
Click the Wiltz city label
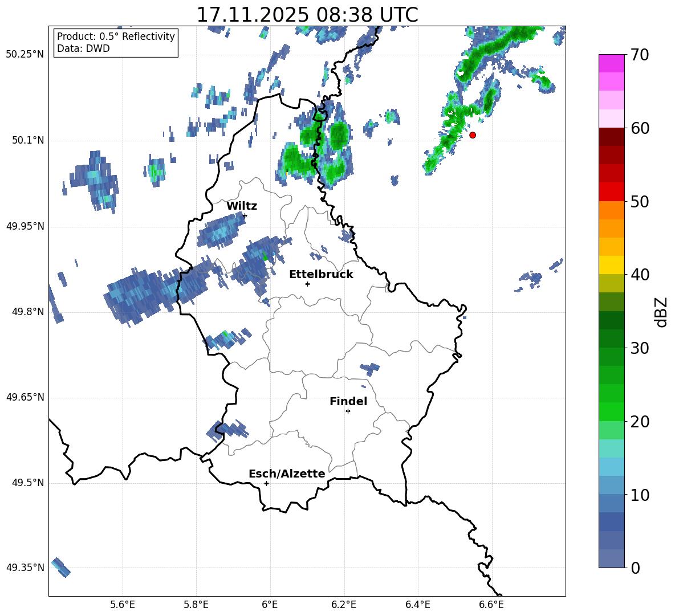pos(242,206)
